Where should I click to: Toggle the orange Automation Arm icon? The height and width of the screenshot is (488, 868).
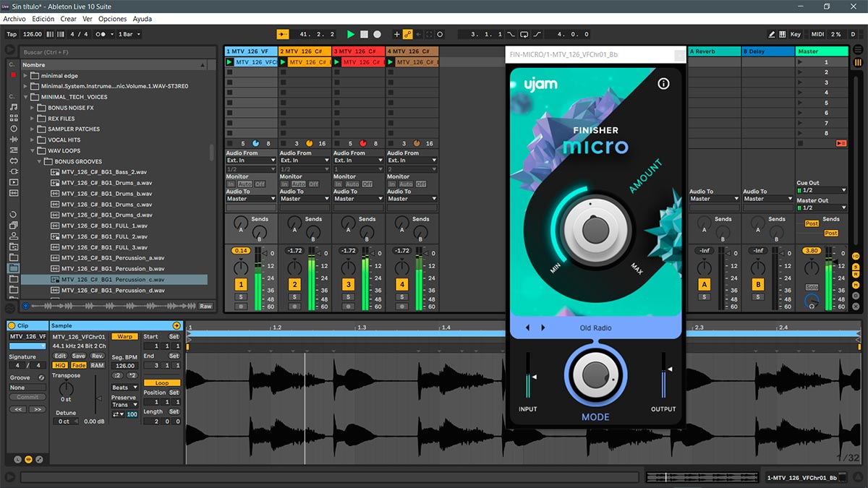407,34
